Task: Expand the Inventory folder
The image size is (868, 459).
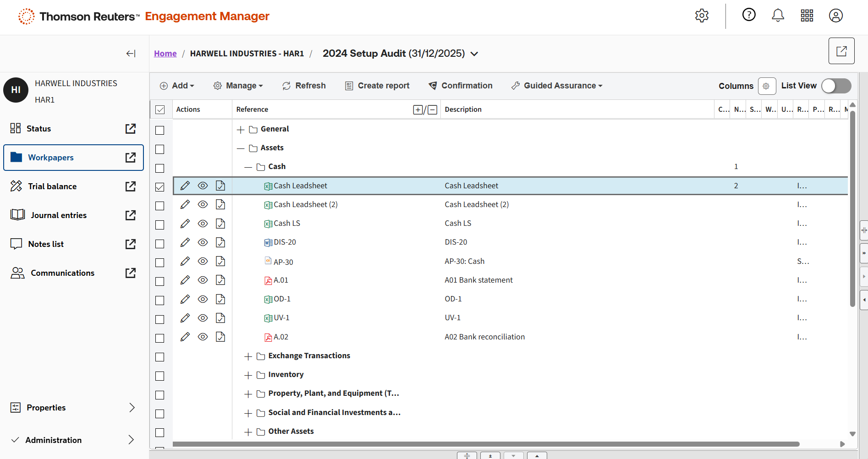Action: (x=248, y=376)
